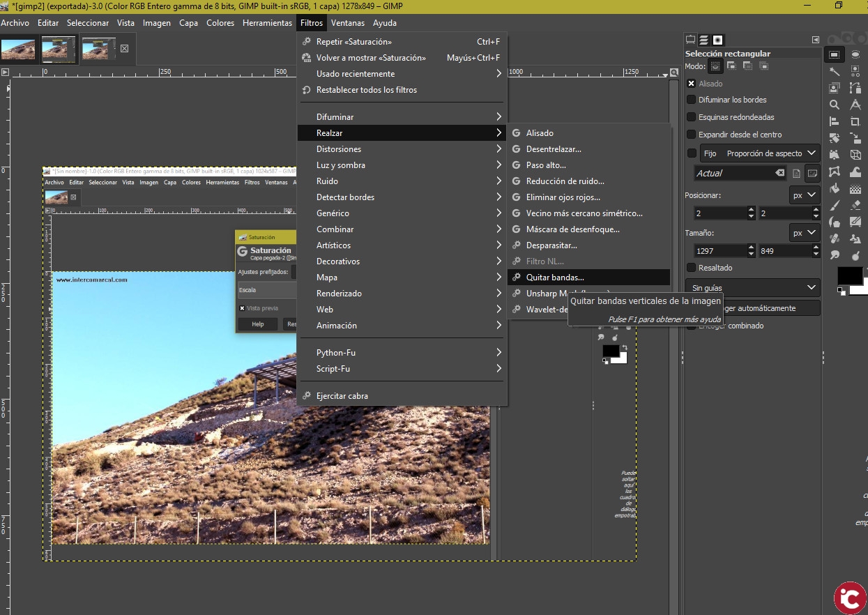Image resolution: width=868 pixels, height=615 pixels.
Task: Select the Eraser tool
Action: (855, 205)
